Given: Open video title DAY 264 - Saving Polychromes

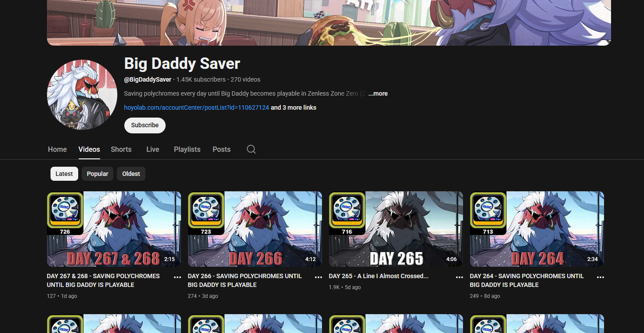Looking at the screenshot, I should pyautogui.click(x=527, y=280).
